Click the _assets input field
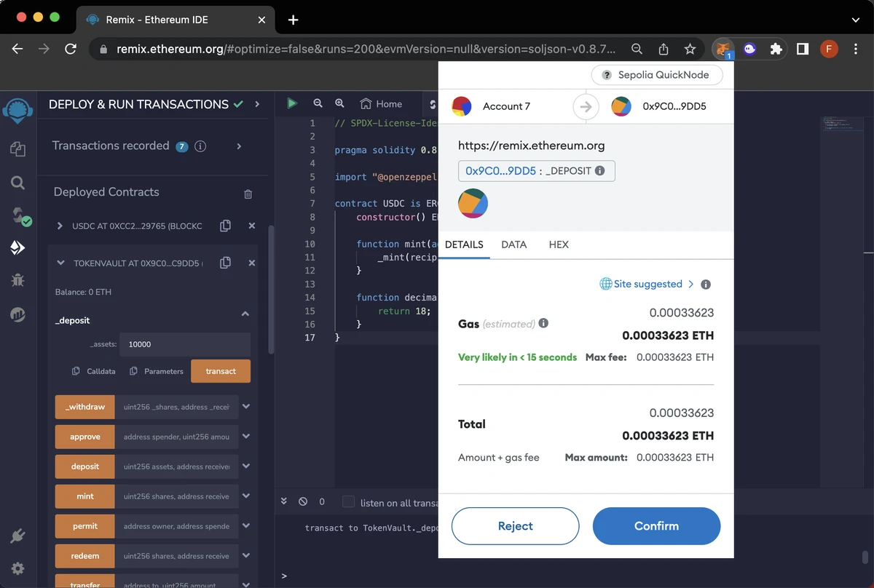The height and width of the screenshot is (588, 874). pyautogui.click(x=185, y=344)
